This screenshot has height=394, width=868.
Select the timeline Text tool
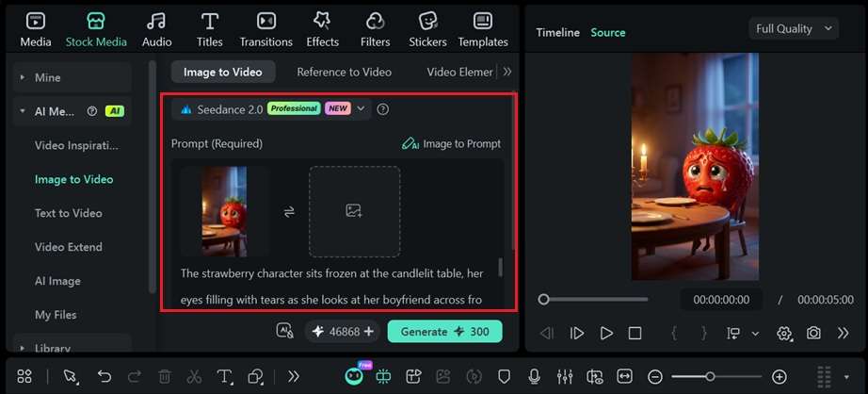[x=224, y=377]
